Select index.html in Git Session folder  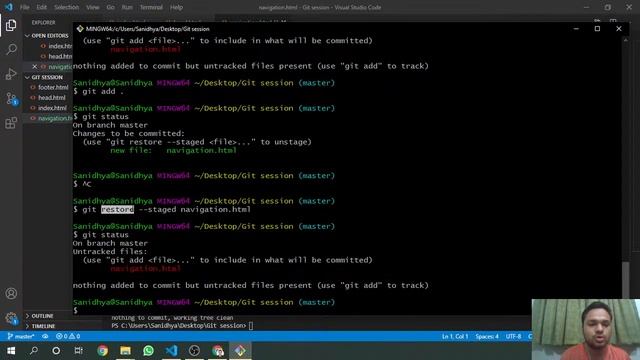click(48, 108)
